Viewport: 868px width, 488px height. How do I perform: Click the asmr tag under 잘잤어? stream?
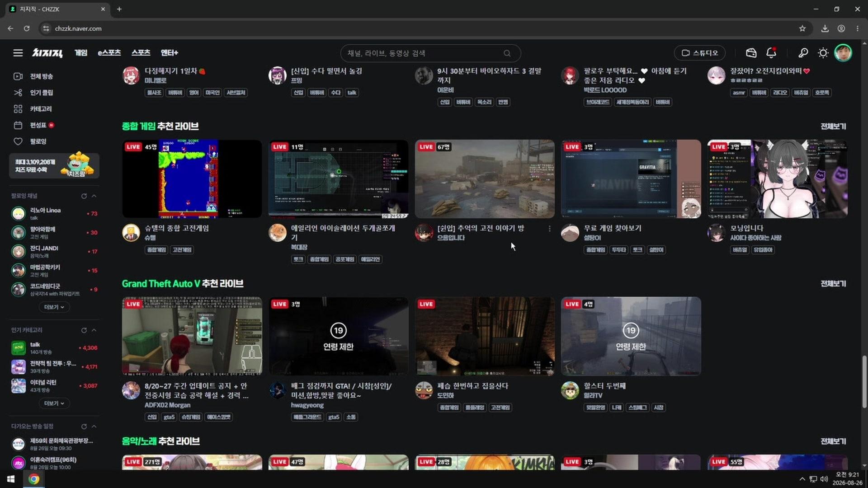click(x=739, y=93)
